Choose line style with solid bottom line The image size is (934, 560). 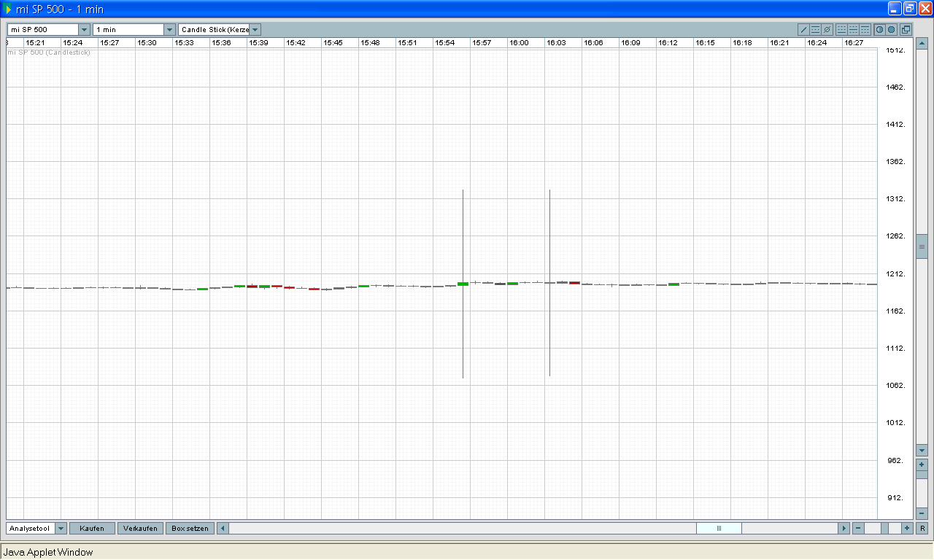[x=841, y=30]
